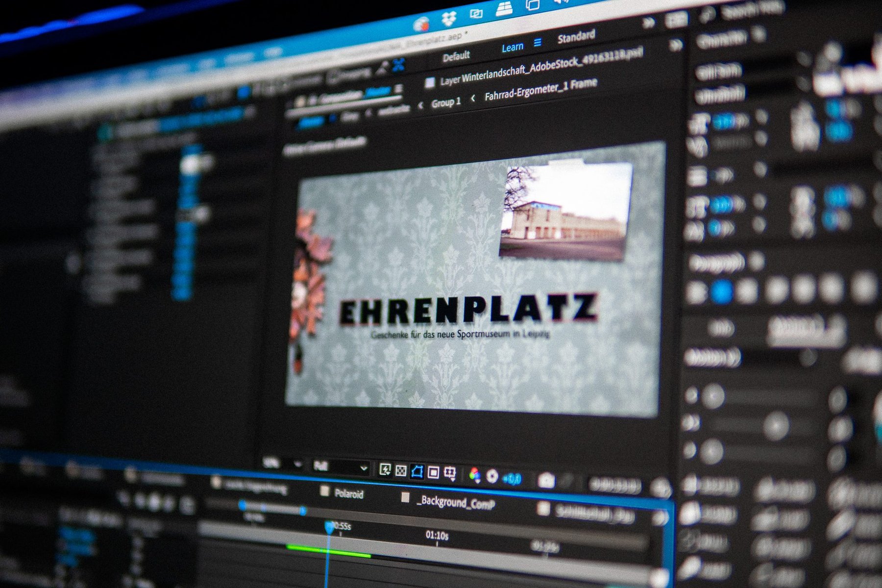Select the Default workspace

point(456,56)
